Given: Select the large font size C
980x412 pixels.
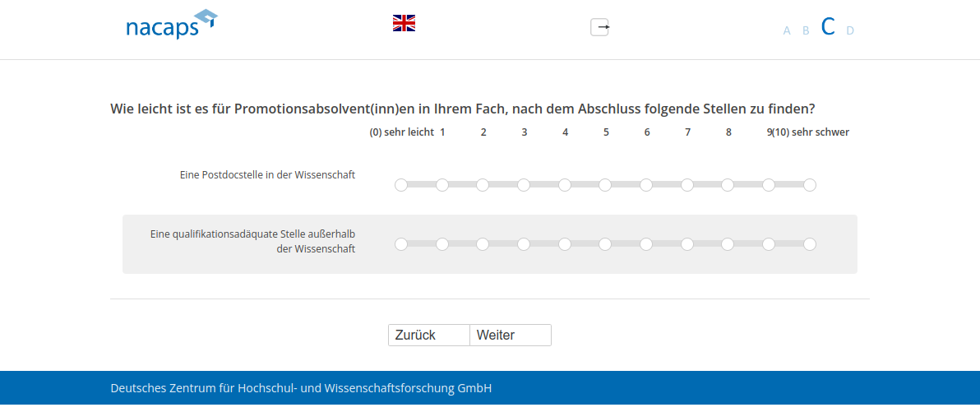Looking at the screenshot, I should click(x=828, y=27).
